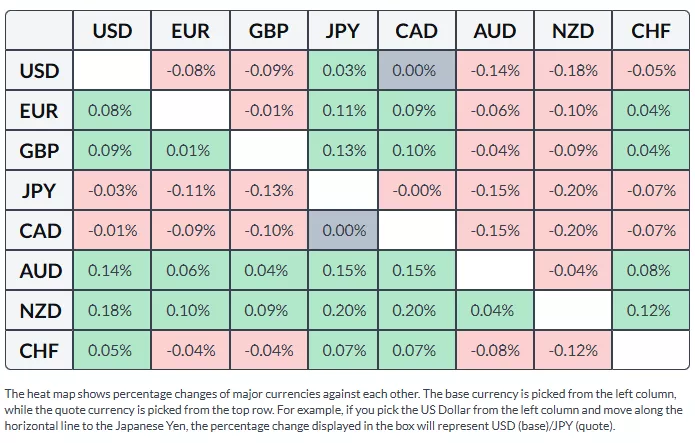Click the GBP/JPY cell showing 0.13%
The height and width of the screenshot is (443, 695).
[342, 151]
